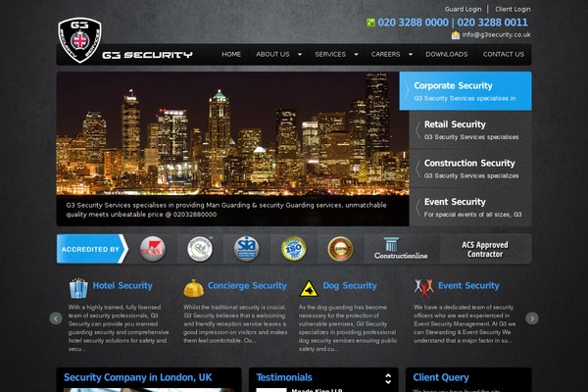This screenshot has height=392, width=588.
Task: Click the Testimonials heading
Action: 284,377
